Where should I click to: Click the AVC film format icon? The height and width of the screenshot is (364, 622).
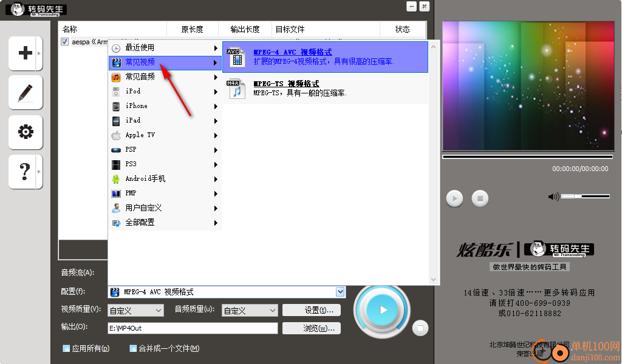tap(236, 56)
